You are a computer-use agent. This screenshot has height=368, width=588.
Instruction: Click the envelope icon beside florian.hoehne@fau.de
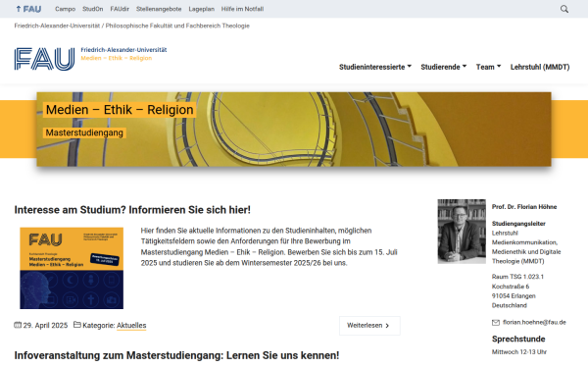click(496, 322)
